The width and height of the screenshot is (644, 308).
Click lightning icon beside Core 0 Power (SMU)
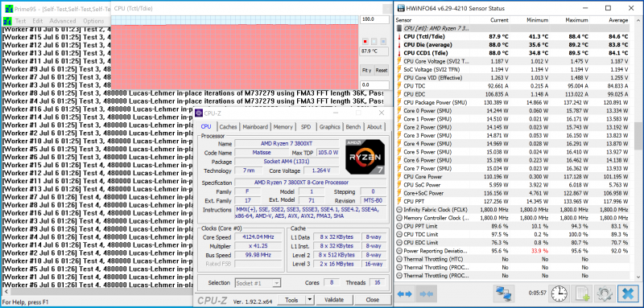point(399,111)
